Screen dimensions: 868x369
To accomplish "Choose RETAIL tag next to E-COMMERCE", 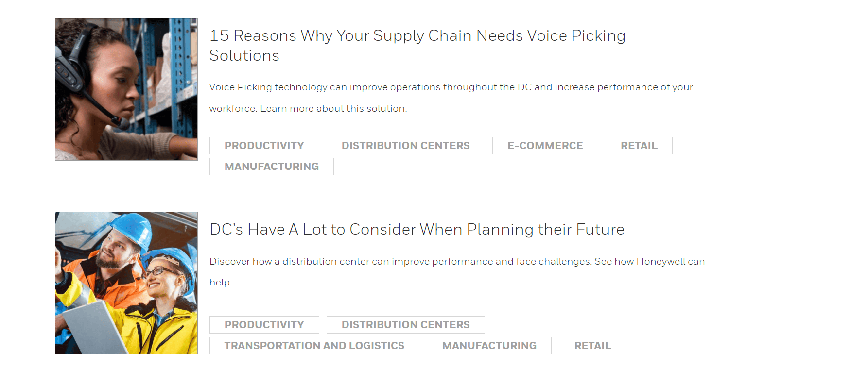I will click(639, 146).
